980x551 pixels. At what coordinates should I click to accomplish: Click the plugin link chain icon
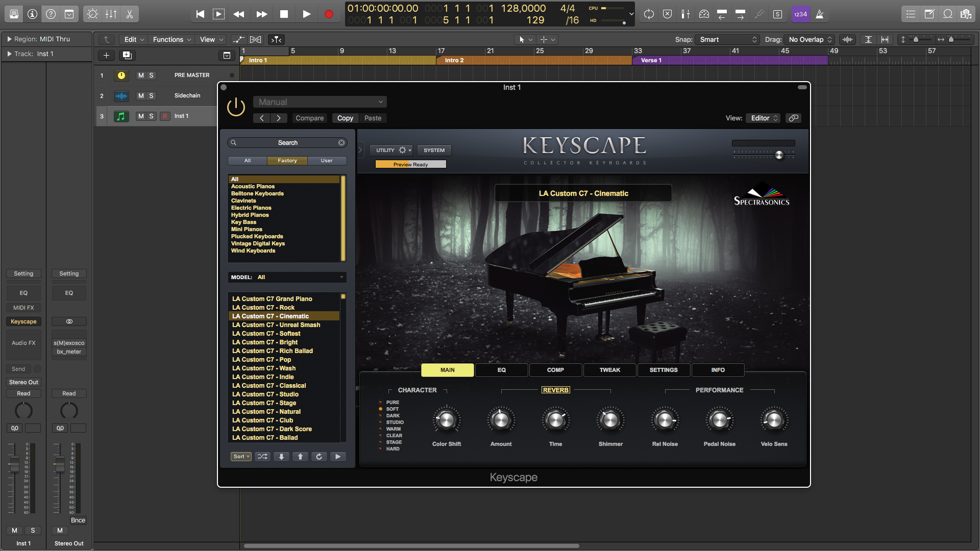coord(793,118)
